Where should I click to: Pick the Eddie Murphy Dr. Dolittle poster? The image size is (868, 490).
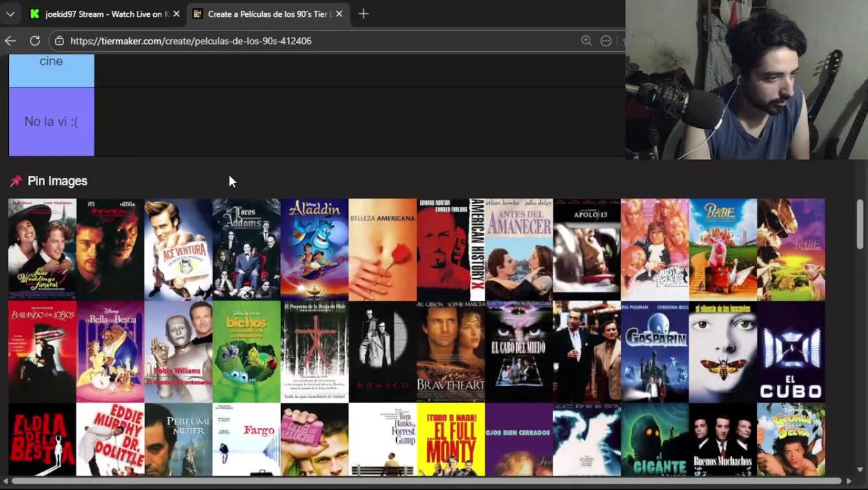pos(110,440)
